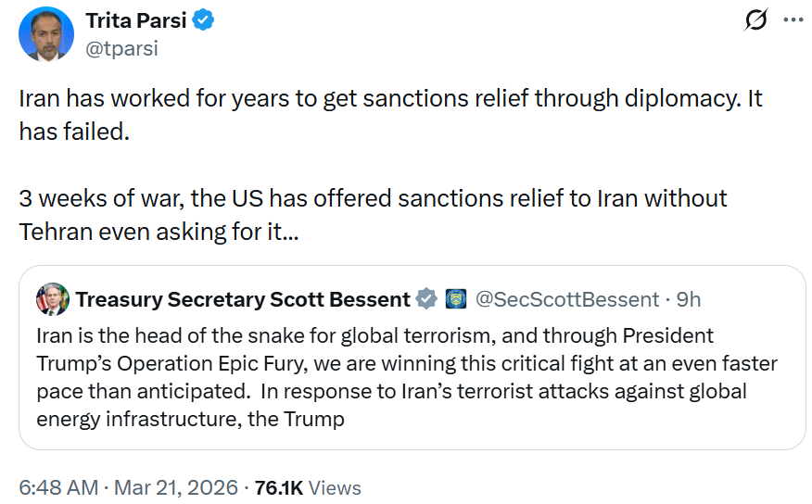Image resolution: width=812 pixels, height=504 pixels.
Task: Click the "energy infrastructure, the Trump" truncated line
Action: [190, 419]
